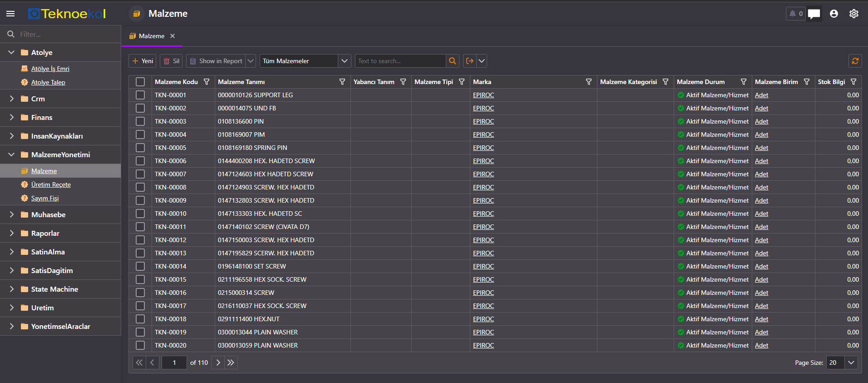This screenshot has width=868, height=383.
Task: Go to the last page
Action: pos(231,363)
